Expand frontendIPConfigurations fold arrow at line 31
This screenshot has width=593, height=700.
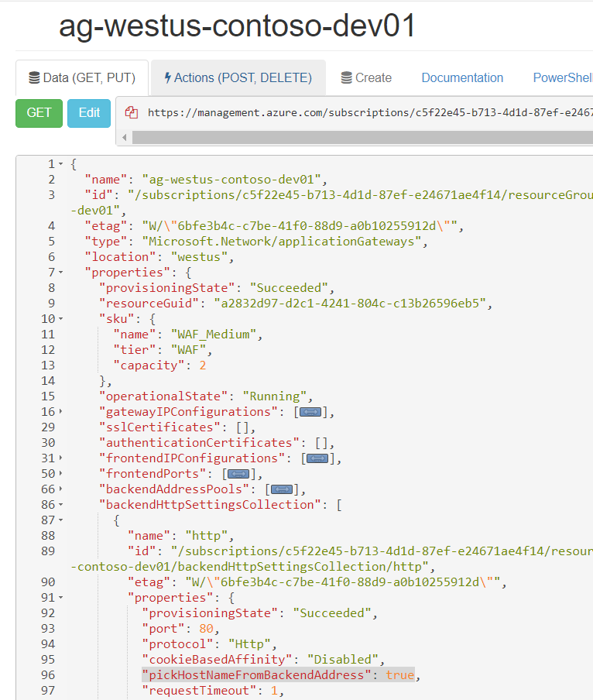pyautogui.click(x=60, y=458)
